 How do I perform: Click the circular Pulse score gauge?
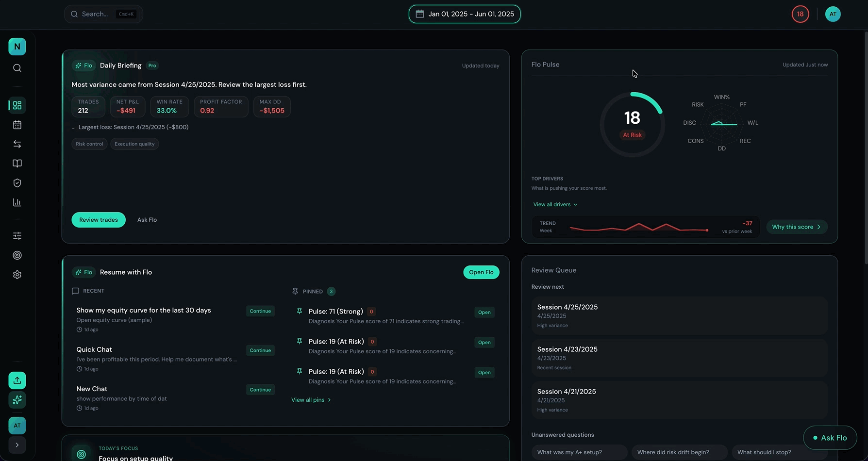[632, 124]
